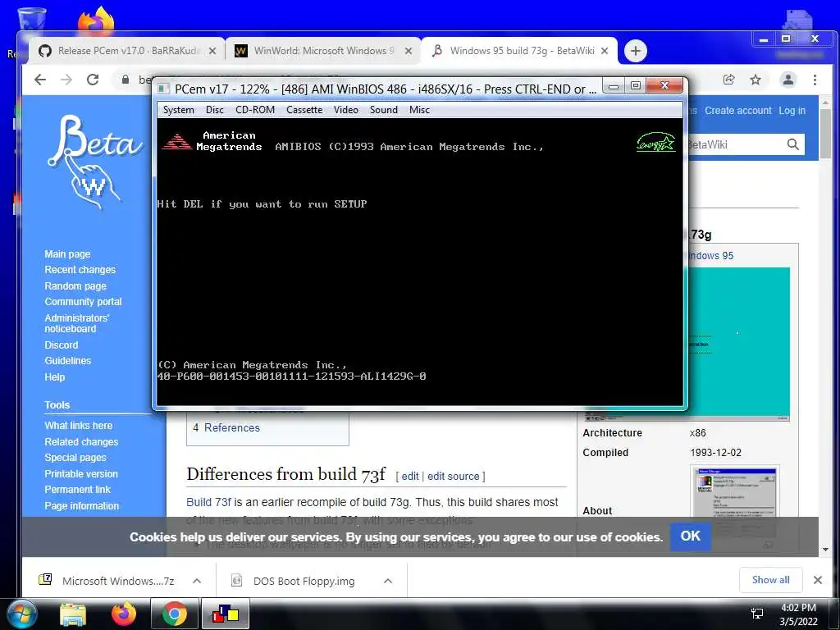Viewport: 840px width, 630px height.
Task: Jump to References in contents
Action: 232,427
